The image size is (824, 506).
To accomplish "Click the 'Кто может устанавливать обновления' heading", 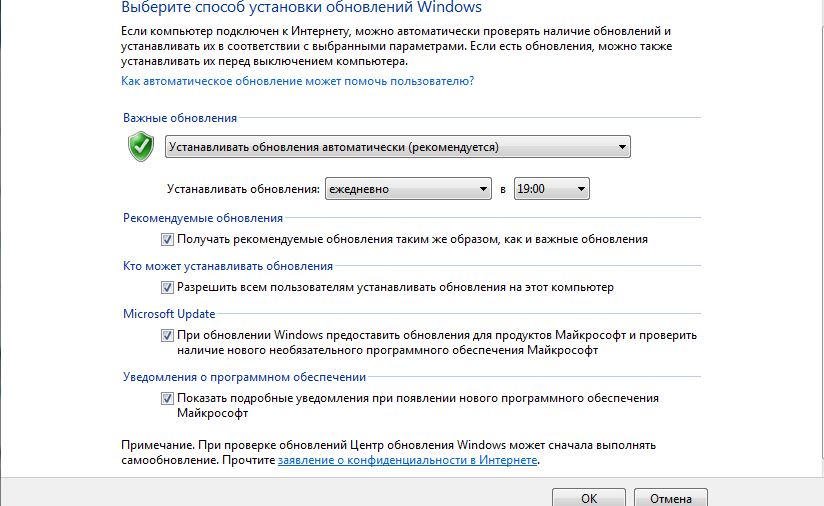I will pos(228,266).
